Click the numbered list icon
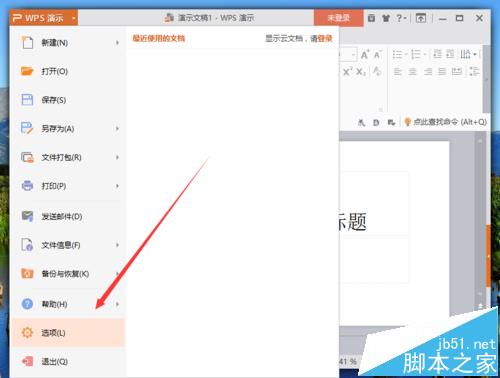Image resolution: width=500 pixels, height=378 pixels. [x=416, y=54]
